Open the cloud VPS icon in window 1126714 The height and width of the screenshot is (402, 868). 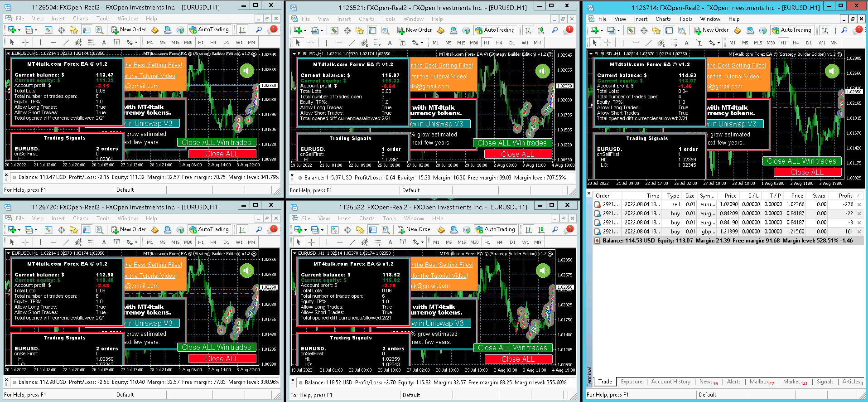coord(750,30)
